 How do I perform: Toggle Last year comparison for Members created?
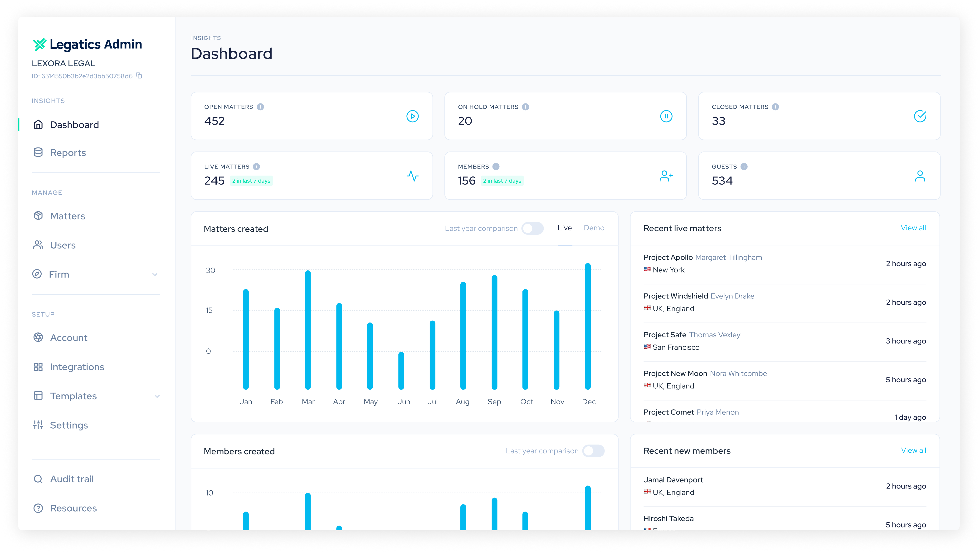[x=593, y=451]
